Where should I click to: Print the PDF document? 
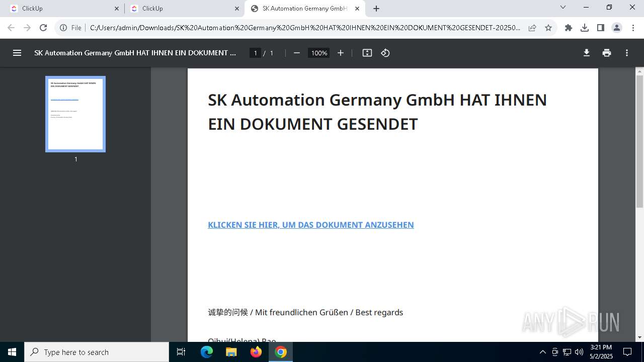pyautogui.click(x=607, y=53)
